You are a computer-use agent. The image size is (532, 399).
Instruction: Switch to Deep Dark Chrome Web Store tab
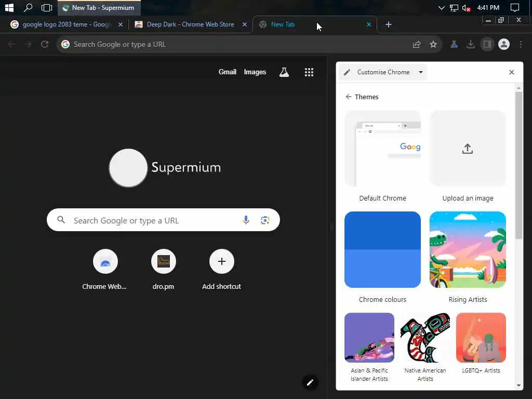(x=190, y=24)
